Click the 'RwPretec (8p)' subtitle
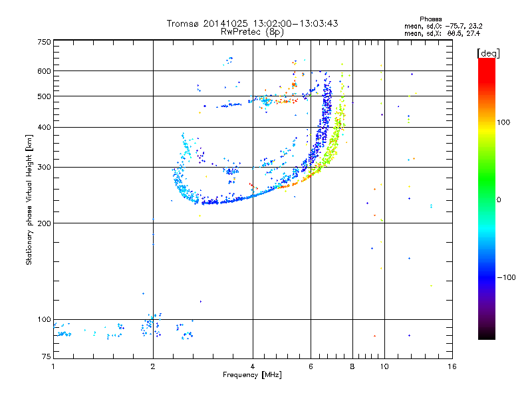The height and width of the screenshot is (399, 532). (x=252, y=32)
